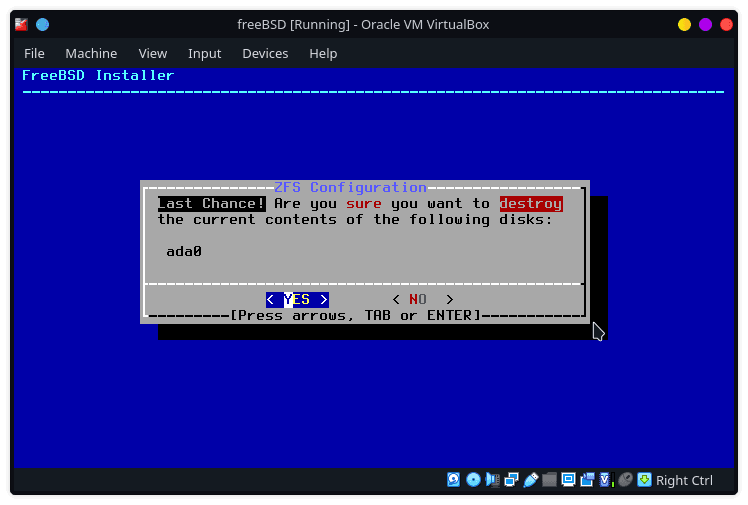Click the Last Chance! warning text
This screenshot has height=505, width=748.
(212, 204)
